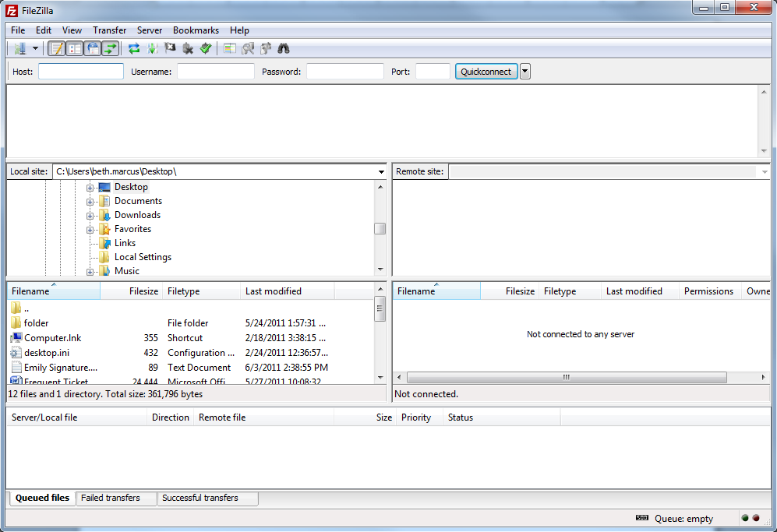
Task: Expand the Desktop tree node
Action: click(90, 188)
